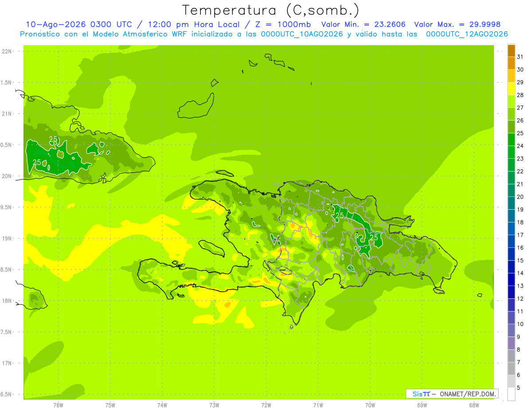Click the "72W" longitude axis label

coord(266,405)
